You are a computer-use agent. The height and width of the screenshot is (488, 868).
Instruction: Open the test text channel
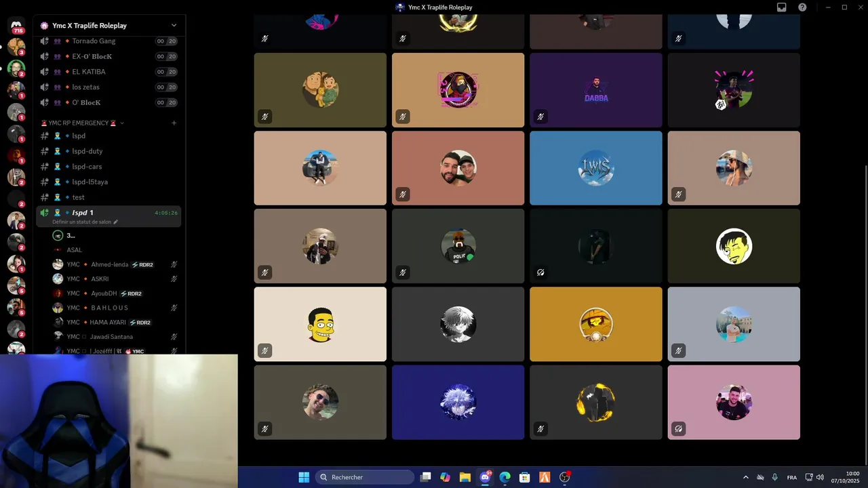tap(108, 197)
